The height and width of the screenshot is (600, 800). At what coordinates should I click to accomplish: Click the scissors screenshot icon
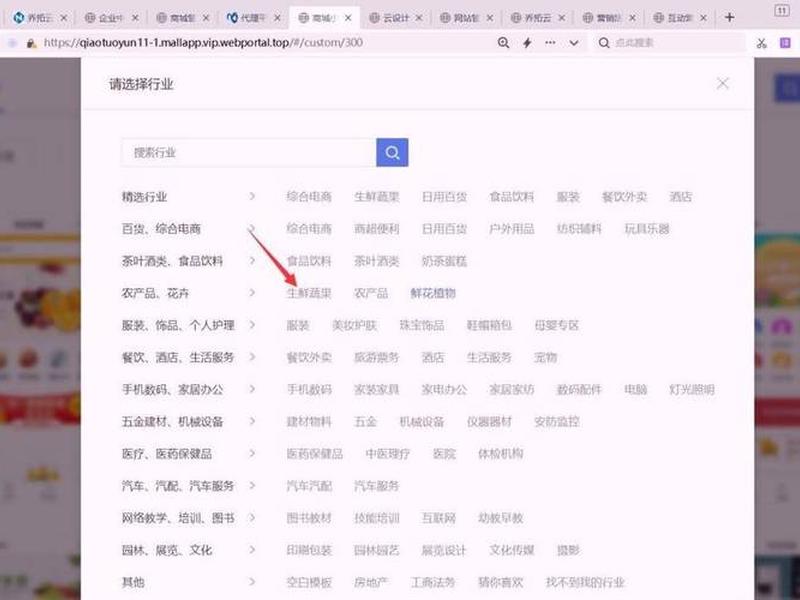[762, 43]
